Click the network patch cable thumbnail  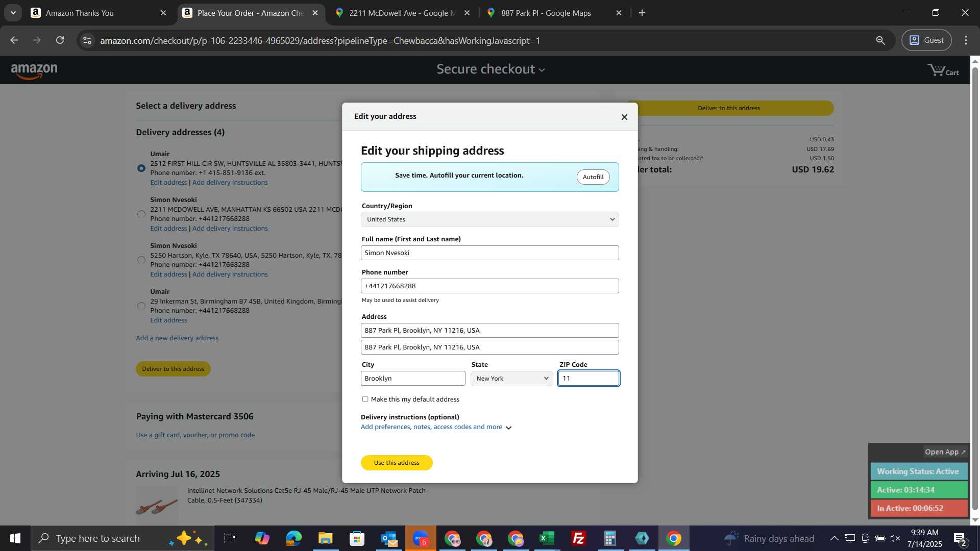(x=157, y=505)
